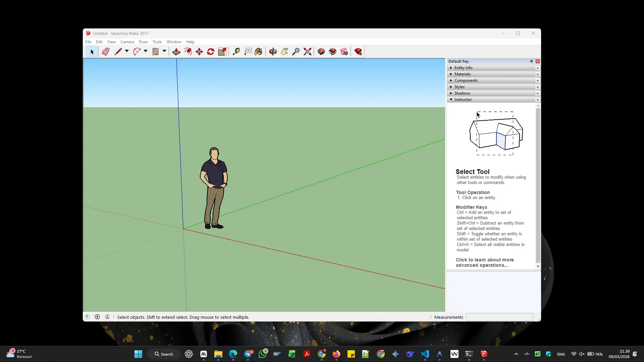644x362 pixels.
Task: Open the Draw menu
Action: (x=143, y=42)
